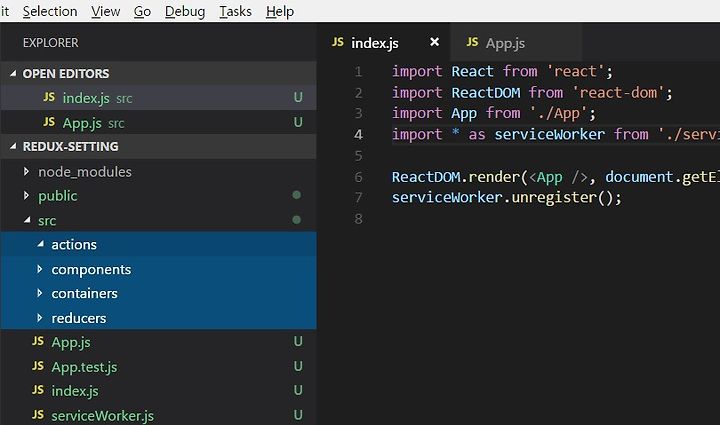Expand the components folder arrow
Image resolution: width=720 pixels, height=425 pixels.
39,269
